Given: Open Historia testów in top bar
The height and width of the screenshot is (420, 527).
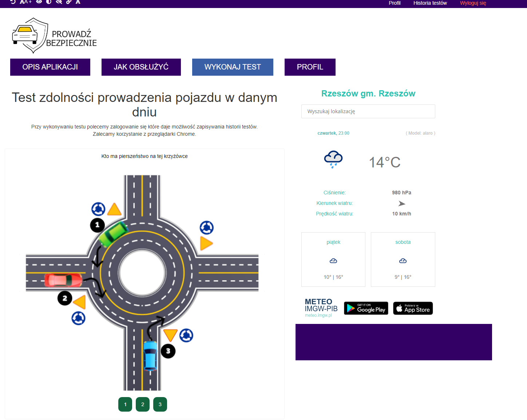Looking at the screenshot, I should [x=430, y=3].
